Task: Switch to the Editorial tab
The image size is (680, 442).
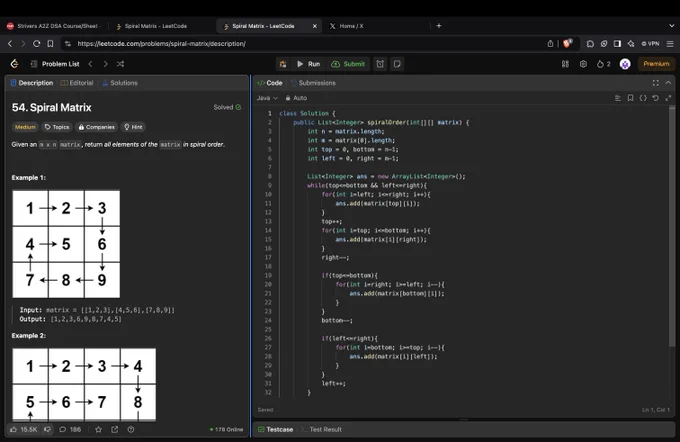Action: [77, 83]
